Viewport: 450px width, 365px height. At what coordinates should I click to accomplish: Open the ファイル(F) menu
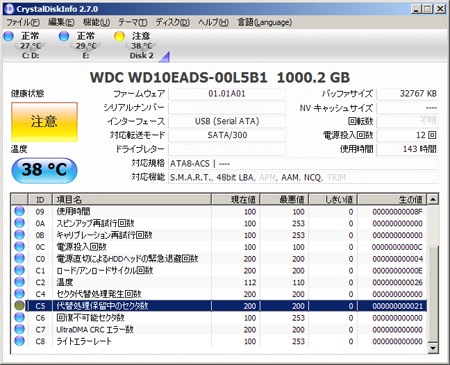coord(23,22)
